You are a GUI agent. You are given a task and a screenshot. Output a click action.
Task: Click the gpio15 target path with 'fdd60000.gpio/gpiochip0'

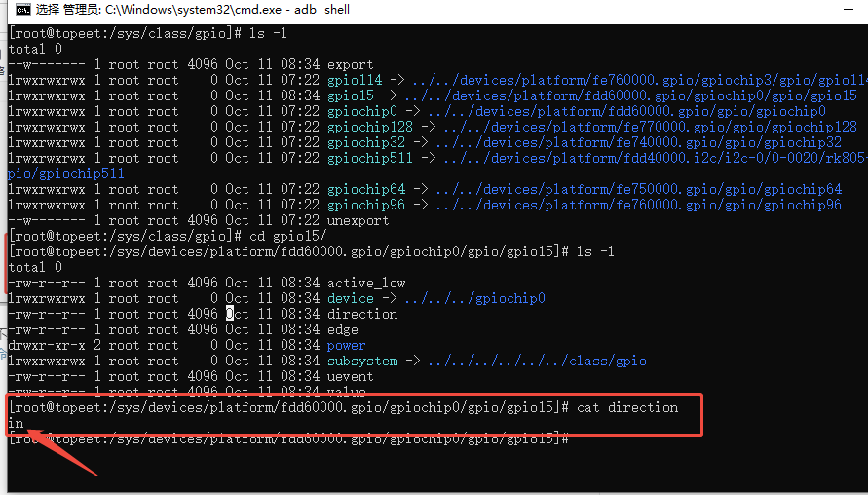click(630, 95)
